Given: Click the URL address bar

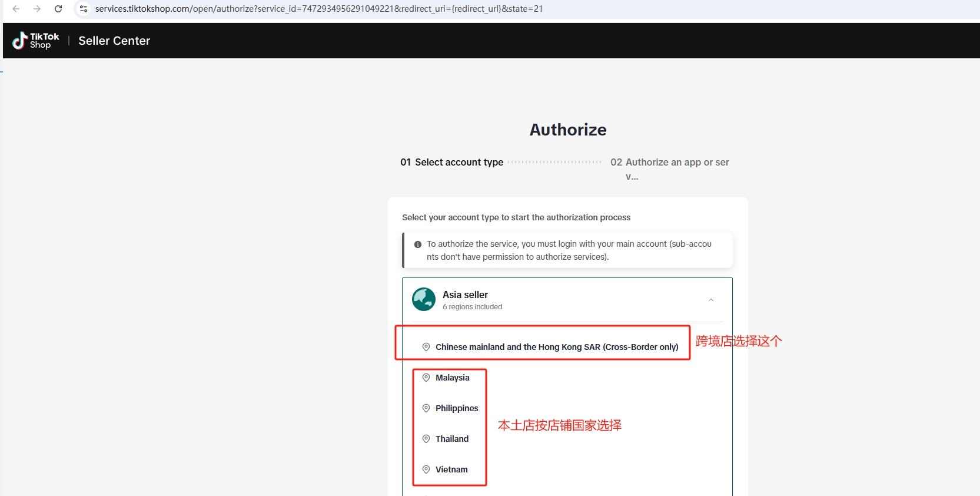Looking at the screenshot, I should [x=318, y=9].
